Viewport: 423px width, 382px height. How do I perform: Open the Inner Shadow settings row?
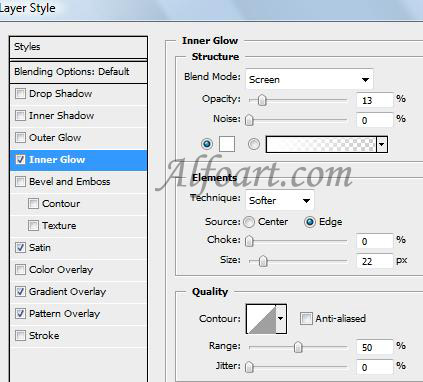pyautogui.click(x=78, y=116)
